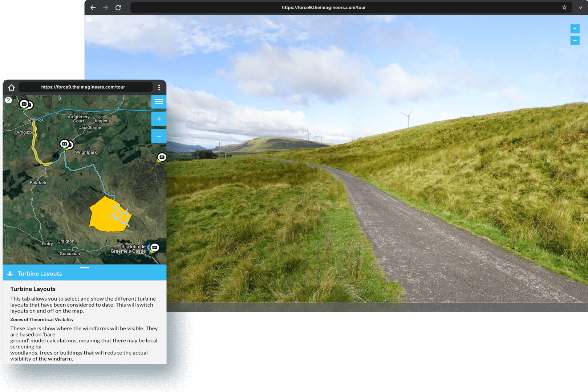588x392 pixels.
Task: Open the info marker at Sir John de Graeme's Castle
Action: pyautogui.click(x=155, y=248)
